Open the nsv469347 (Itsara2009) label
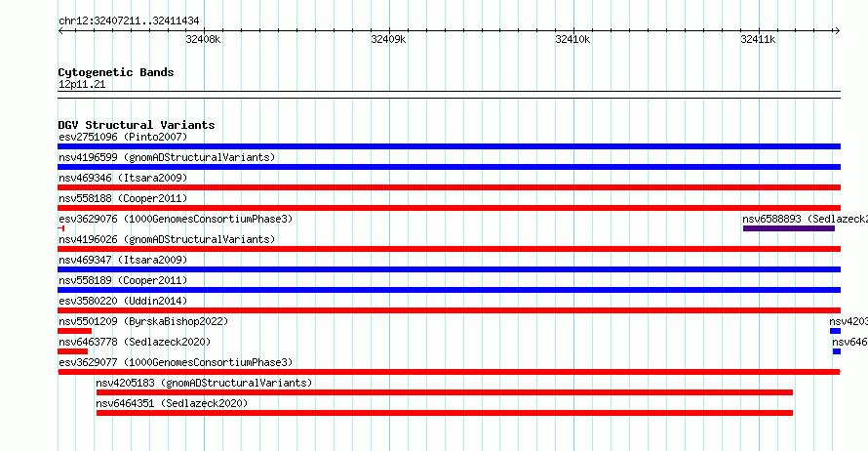Viewport: 868px width, 451px height. [x=123, y=260]
